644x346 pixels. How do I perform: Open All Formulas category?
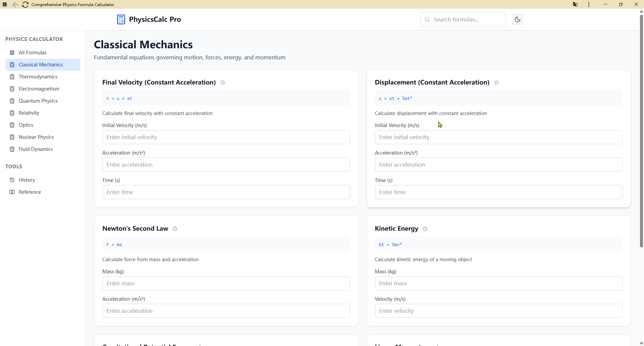click(x=43, y=53)
